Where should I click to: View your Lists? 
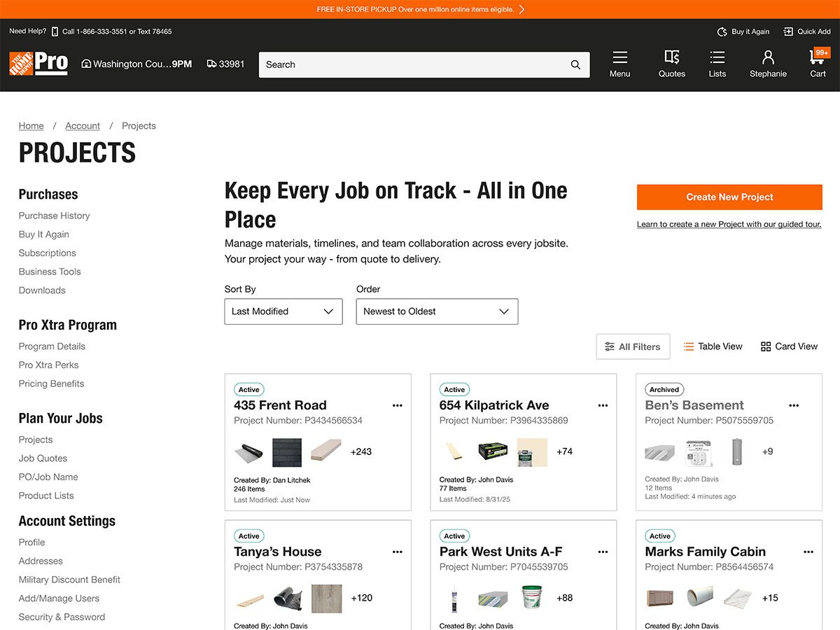pyautogui.click(x=716, y=63)
